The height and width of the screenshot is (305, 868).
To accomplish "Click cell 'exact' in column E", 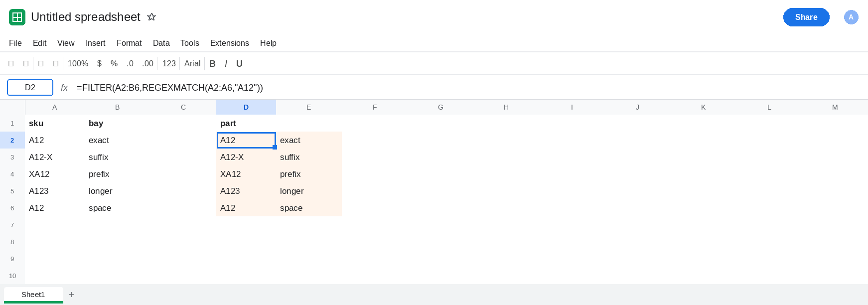I will pos(309,140).
